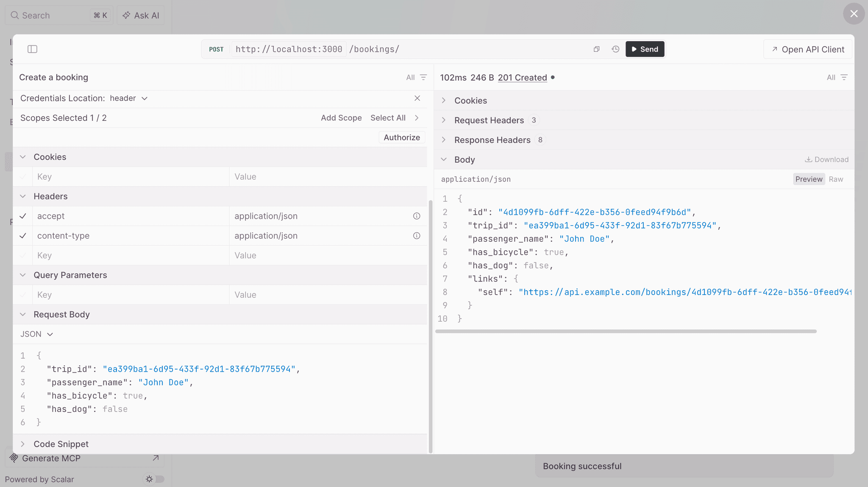
Task: Click the Search box
Action: [x=59, y=15]
